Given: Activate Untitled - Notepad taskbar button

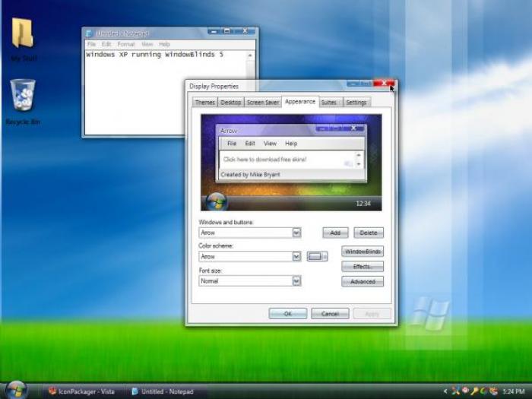Looking at the screenshot, I should point(163,391).
